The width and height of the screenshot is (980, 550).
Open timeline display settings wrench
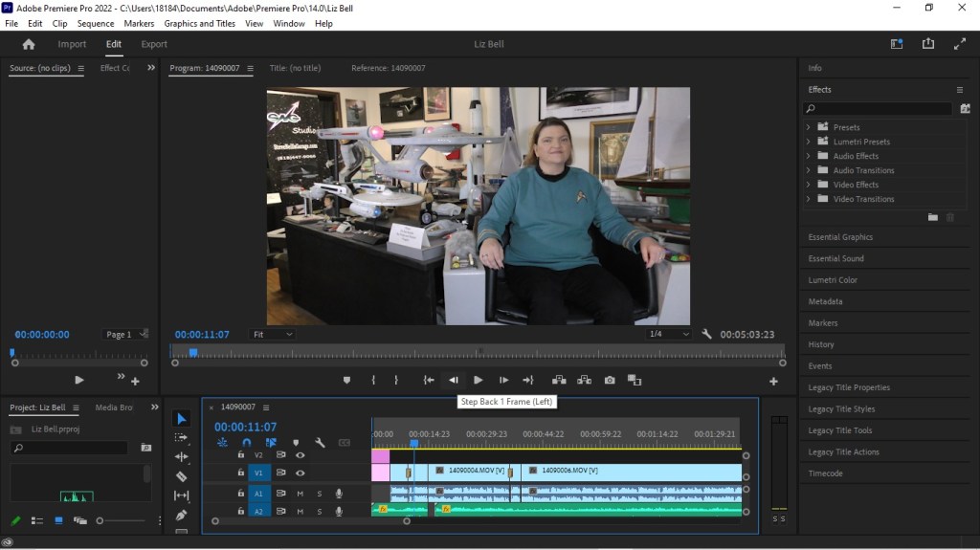click(x=320, y=443)
